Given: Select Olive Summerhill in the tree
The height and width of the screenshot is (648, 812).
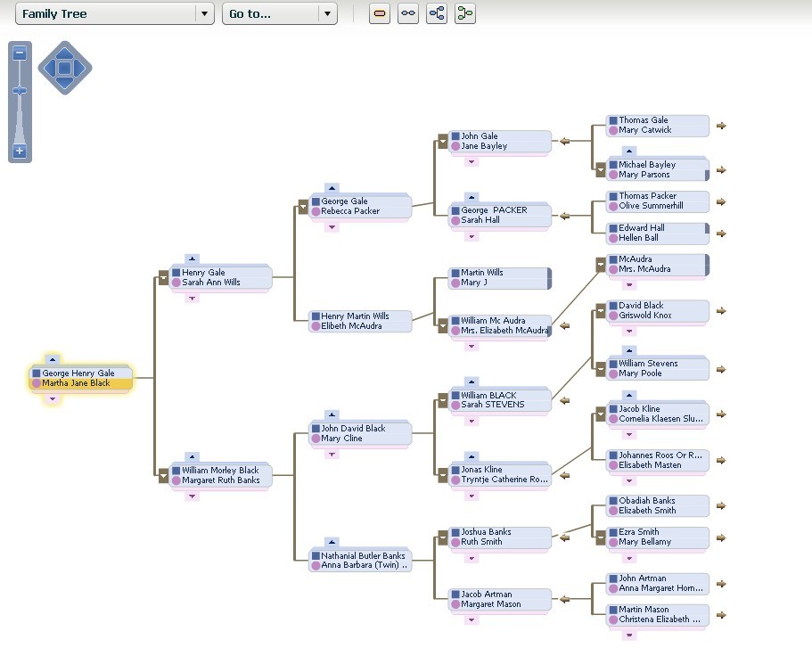Looking at the screenshot, I should 651,206.
